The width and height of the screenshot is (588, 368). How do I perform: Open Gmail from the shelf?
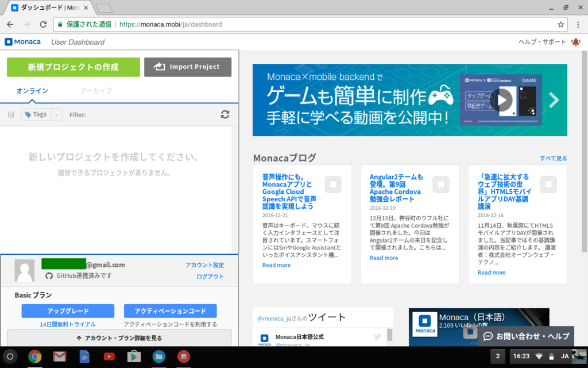[59, 356]
